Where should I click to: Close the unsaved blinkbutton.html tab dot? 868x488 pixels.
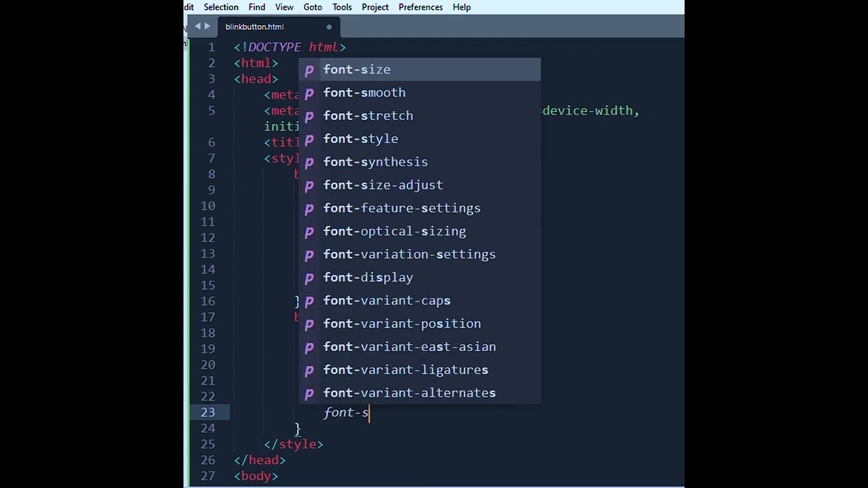click(329, 27)
